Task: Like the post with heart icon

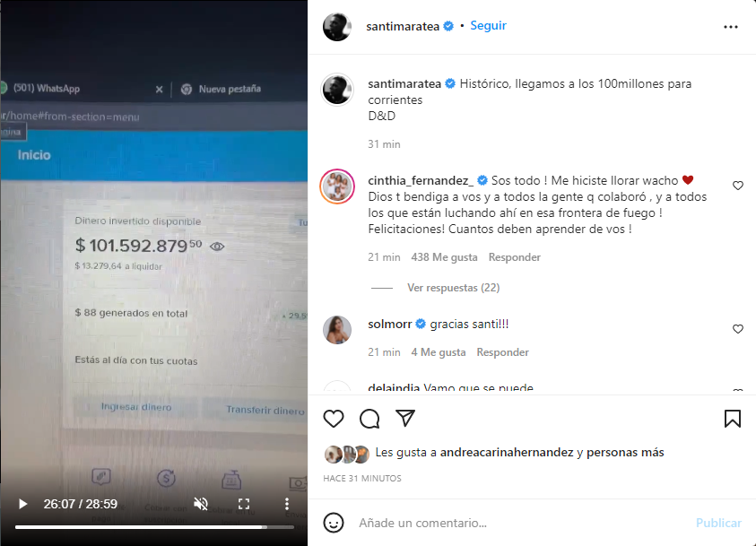Action: pos(334,419)
